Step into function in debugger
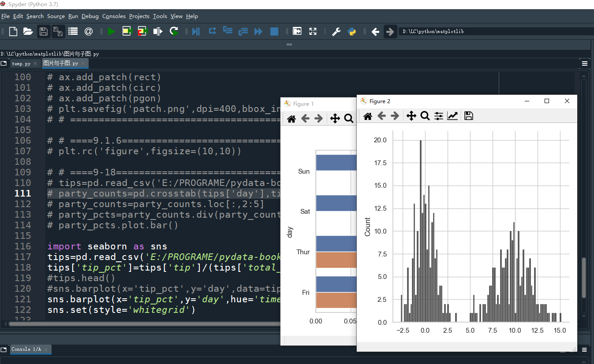Image resolution: width=594 pixels, height=364 pixels. coord(228,31)
